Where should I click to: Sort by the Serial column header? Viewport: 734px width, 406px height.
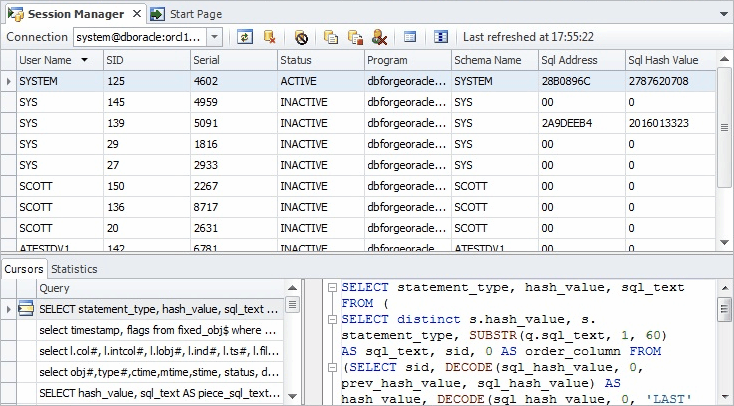point(234,60)
